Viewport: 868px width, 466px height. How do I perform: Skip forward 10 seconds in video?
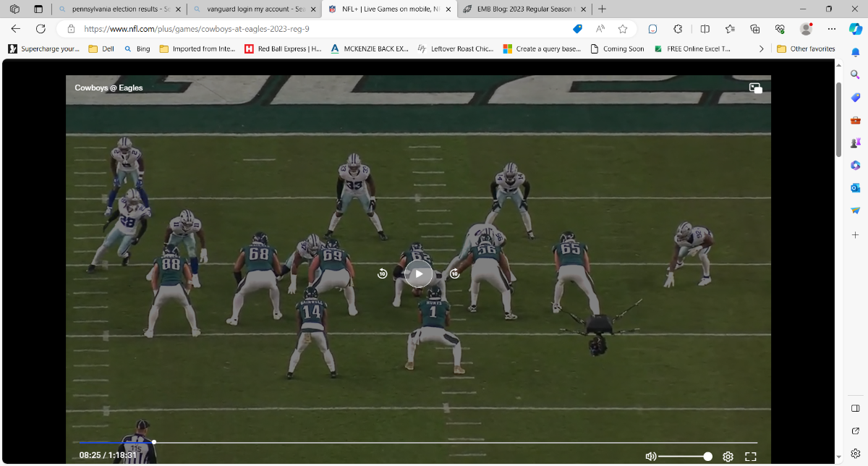coord(454,274)
